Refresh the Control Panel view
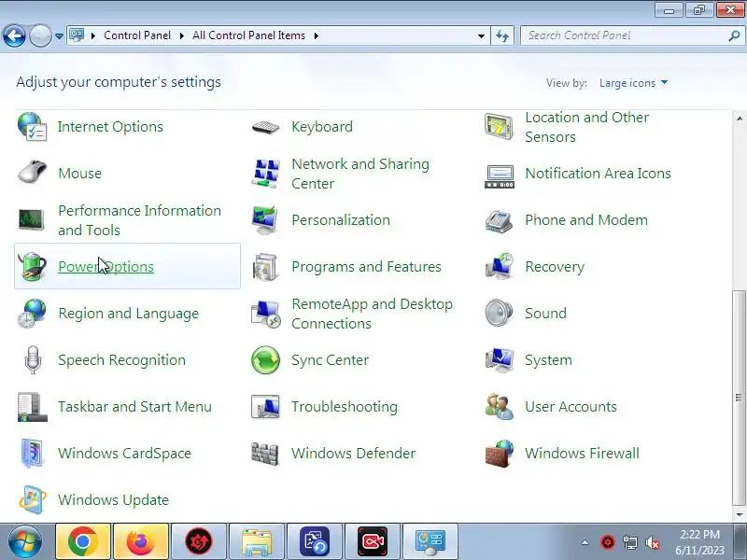 pos(502,35)
